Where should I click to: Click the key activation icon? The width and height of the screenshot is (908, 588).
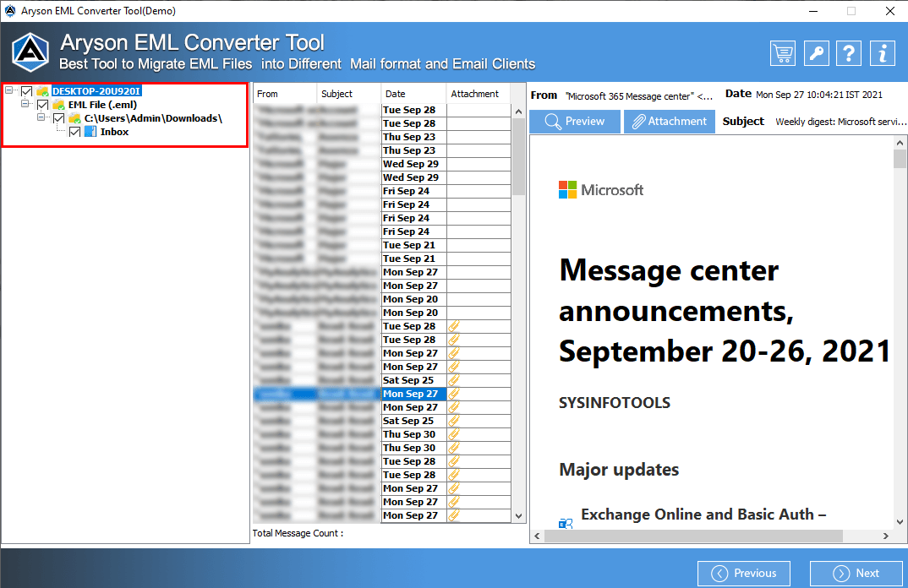(816, 54)
